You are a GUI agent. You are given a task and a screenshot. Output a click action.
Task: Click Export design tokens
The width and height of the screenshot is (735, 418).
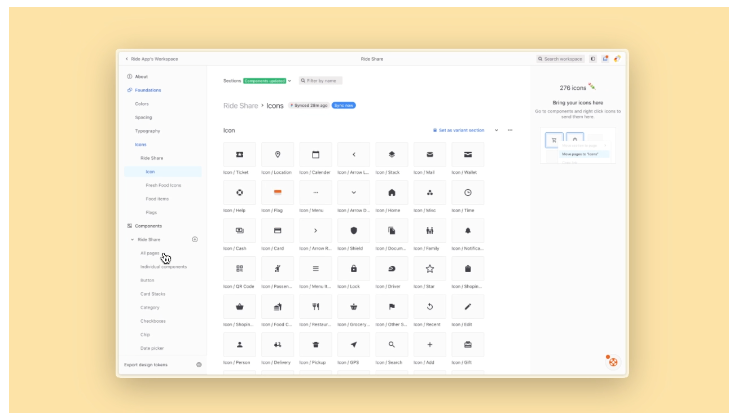click(146, 365)
